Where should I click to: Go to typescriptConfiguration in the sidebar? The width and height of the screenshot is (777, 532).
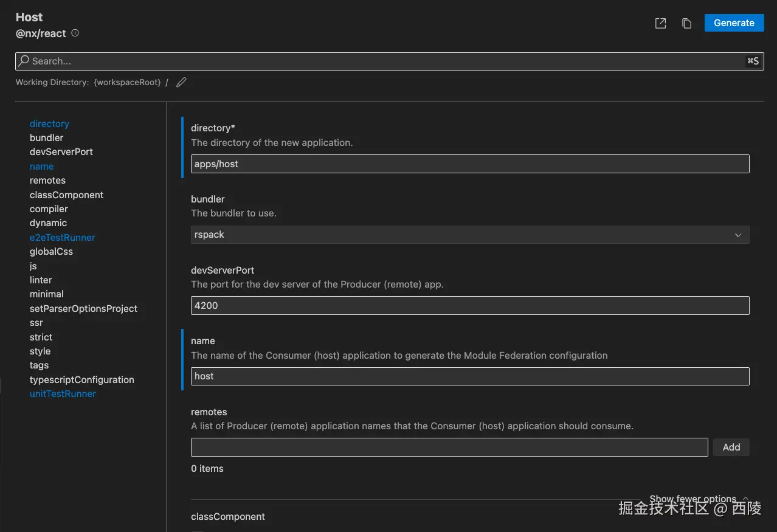(82, 379)
